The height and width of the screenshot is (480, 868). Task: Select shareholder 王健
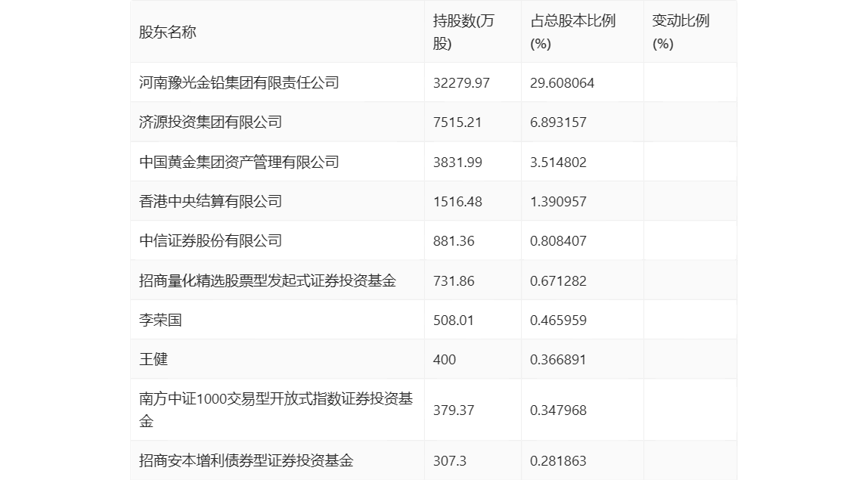pos(153,359)
